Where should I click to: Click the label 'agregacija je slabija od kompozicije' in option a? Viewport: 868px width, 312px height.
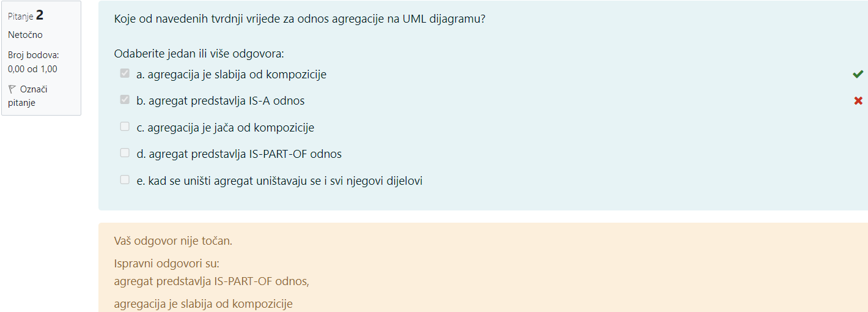pyautogui.click(x=237, y=75)
